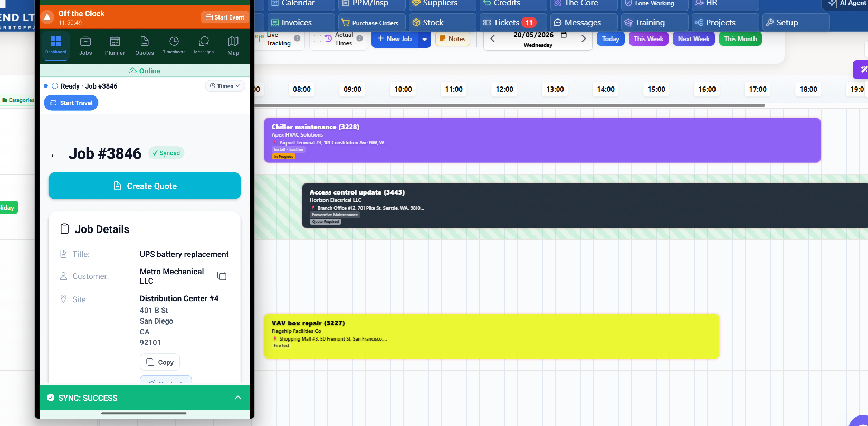Open the Quotes tab in mobile panel
This screenshot has height=426, width=868.
[x=145, y=45]
